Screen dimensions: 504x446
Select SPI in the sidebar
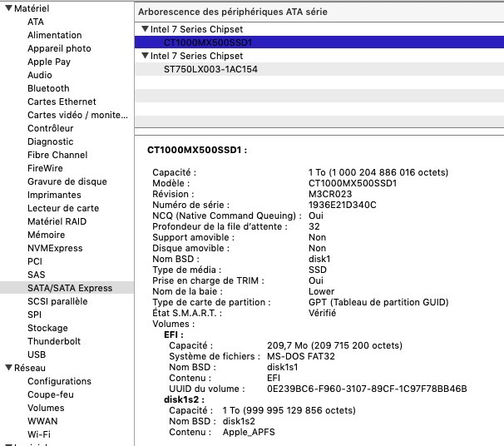coord(34,315)
